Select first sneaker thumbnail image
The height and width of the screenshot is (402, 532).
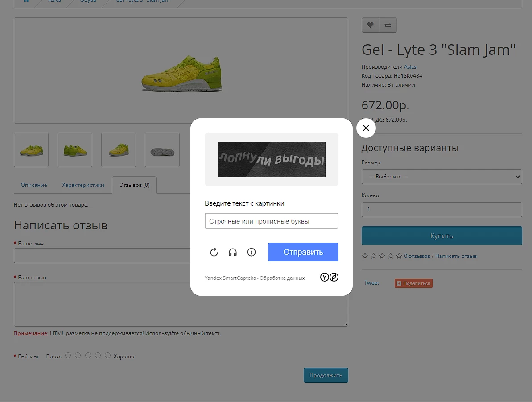pyautogui.click(x=31, y=150)
